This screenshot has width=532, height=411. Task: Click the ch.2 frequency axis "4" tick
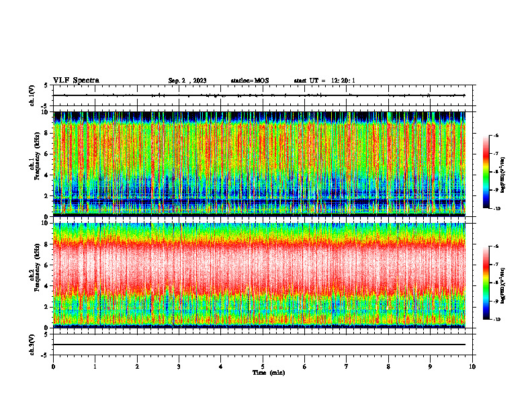point(47,286)
